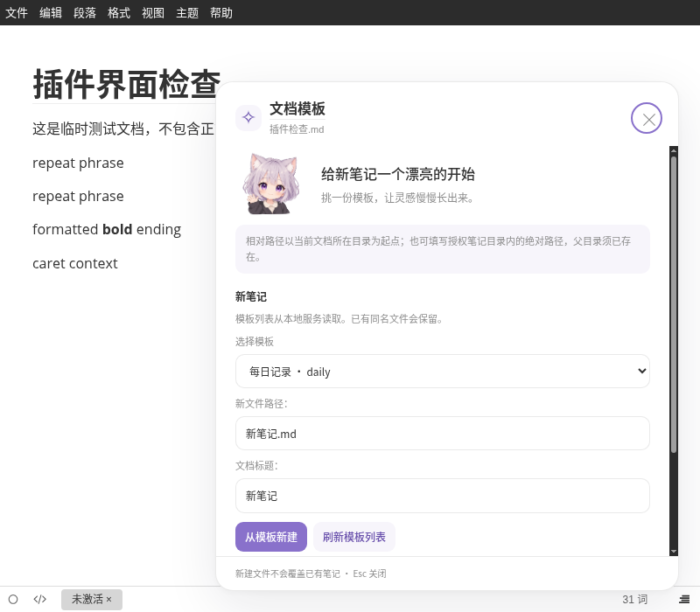The image size is (700, 612).
Task: Open the 主题 menu
Action: pos(187,12)
